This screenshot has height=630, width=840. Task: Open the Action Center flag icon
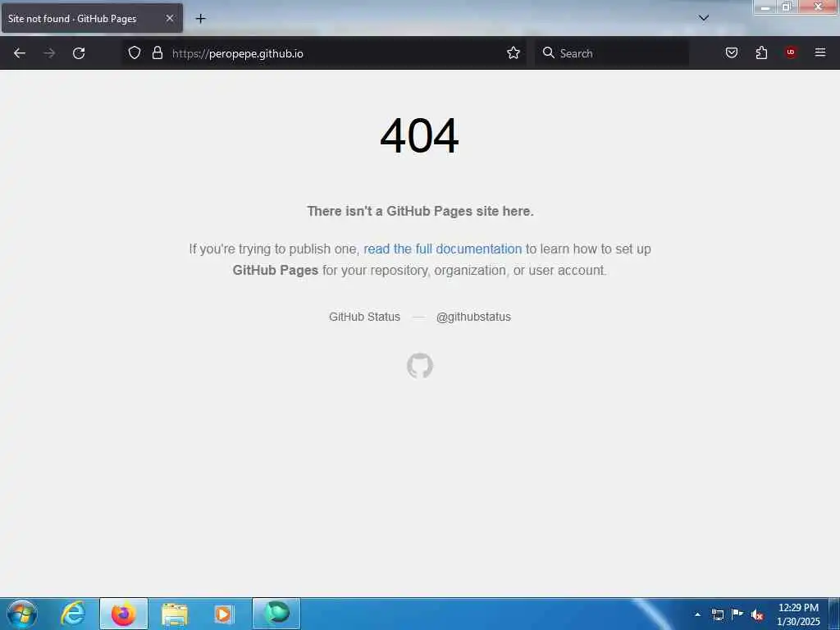pos(737,614)
